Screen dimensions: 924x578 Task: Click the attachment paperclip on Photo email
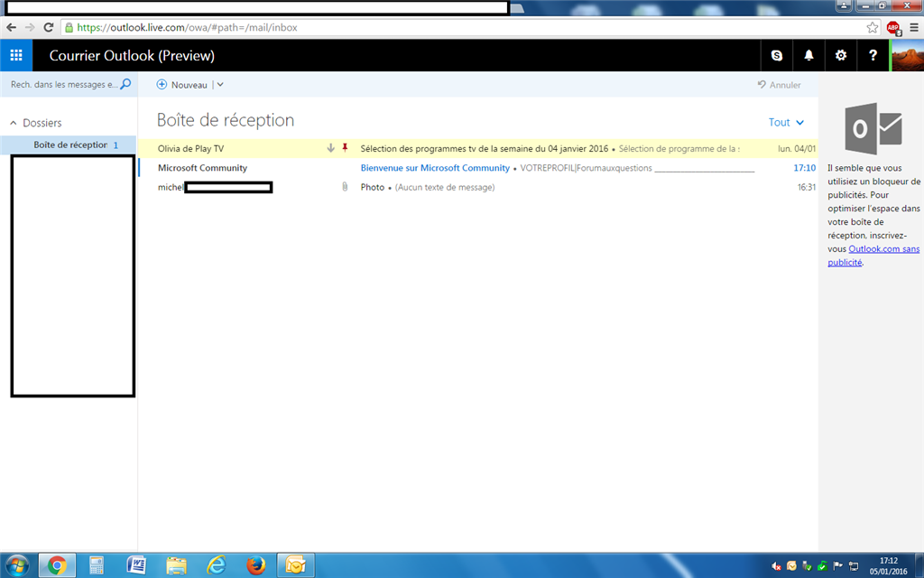pyautogui.click(x=345, y=187)
